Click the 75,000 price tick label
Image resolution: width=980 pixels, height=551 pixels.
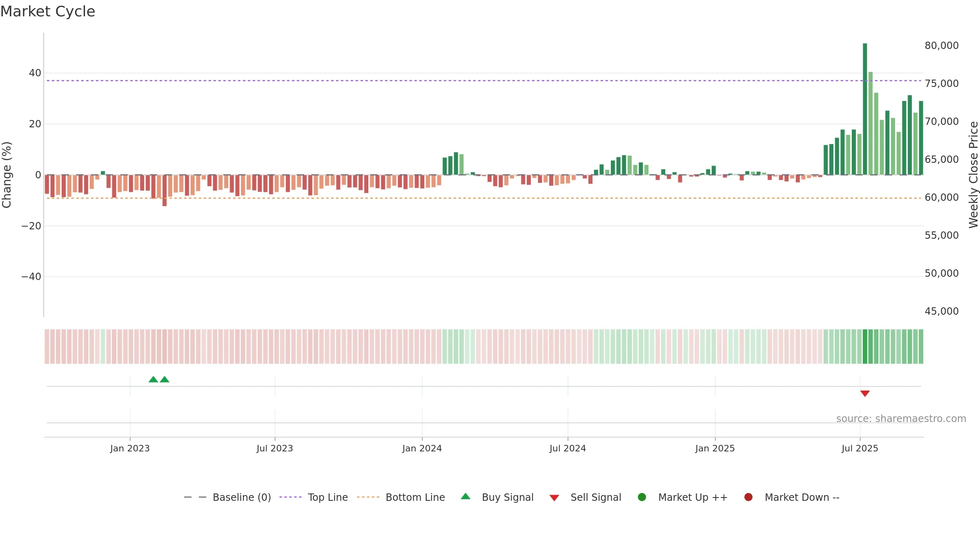[942, 83]
